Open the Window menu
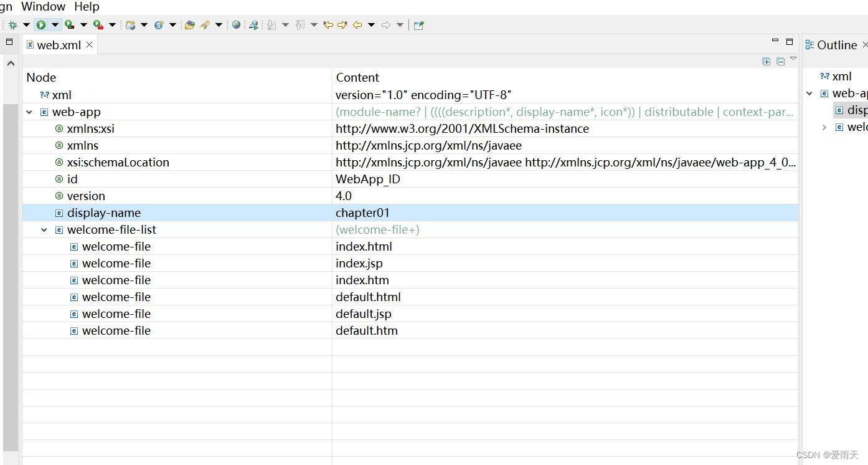The height and width of the screenshot is (465, 868). (42, 7)
